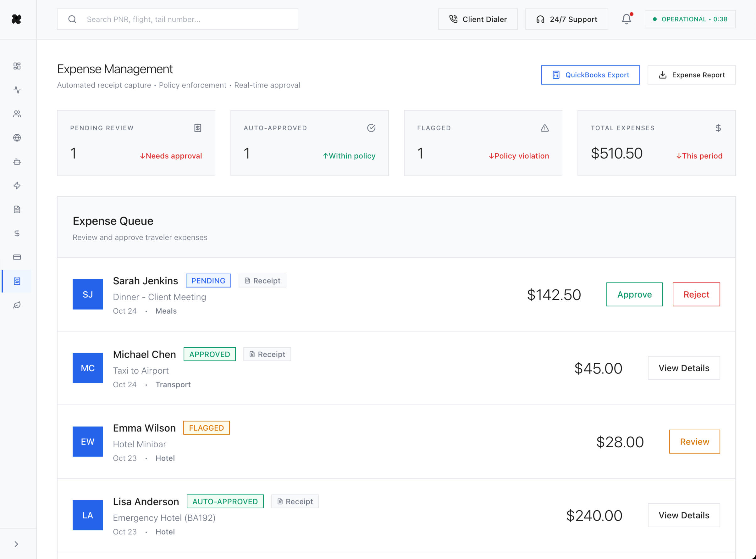Open the document icon in sidebar
Viewport: 756px width, 559px height.
17,210
